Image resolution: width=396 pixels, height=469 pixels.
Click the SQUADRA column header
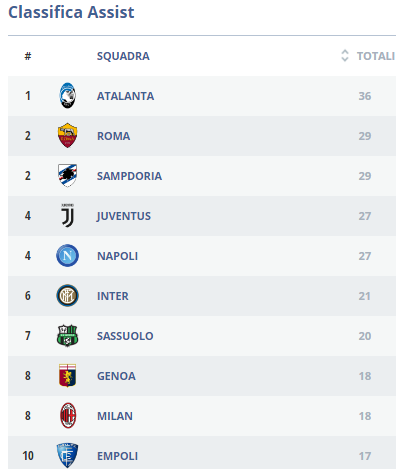[123, 56]
